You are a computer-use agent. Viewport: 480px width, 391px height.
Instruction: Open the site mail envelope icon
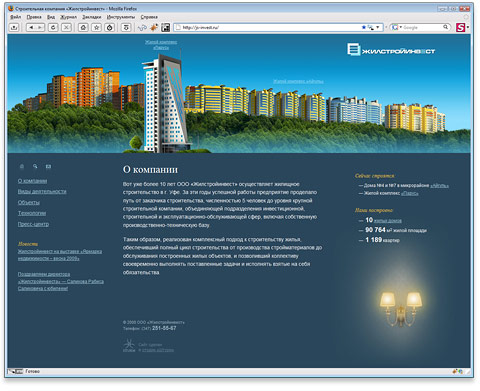coord(48,166)
